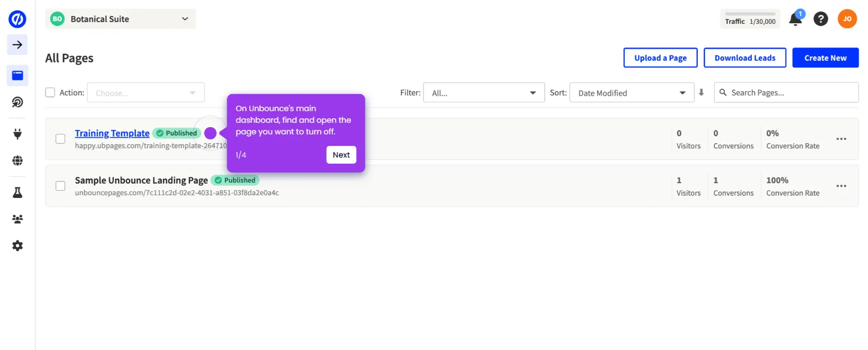Click the unbouncepages.com sample page URL
This screenshot has height=350, width=868.
(x=177, y=193)
